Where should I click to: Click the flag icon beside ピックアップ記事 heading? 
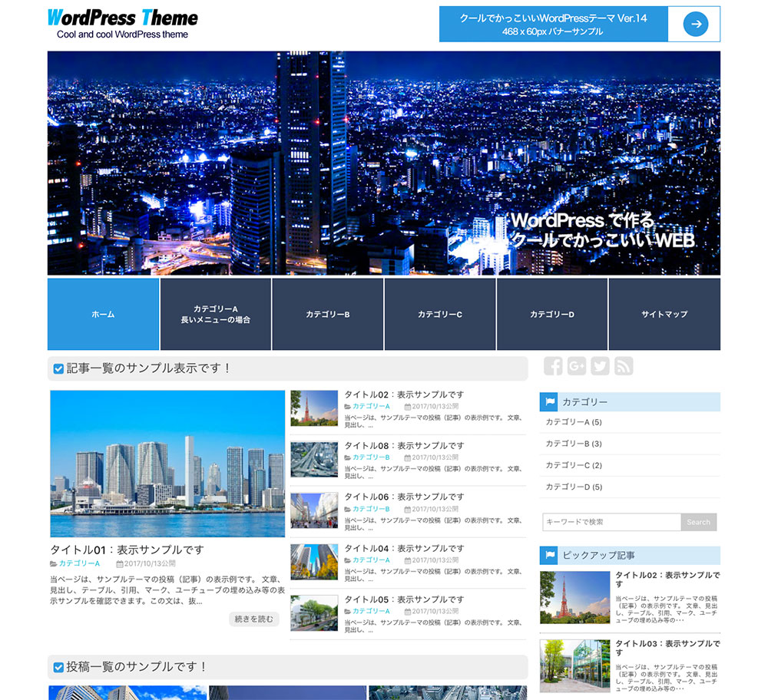click(x=550, y=555)
